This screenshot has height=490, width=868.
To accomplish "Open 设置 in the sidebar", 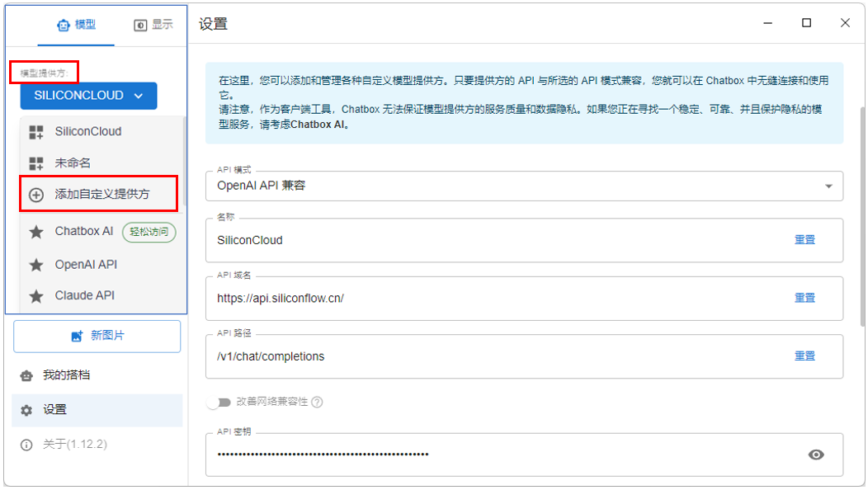I will pyautogui.click(x=97, y=410).
